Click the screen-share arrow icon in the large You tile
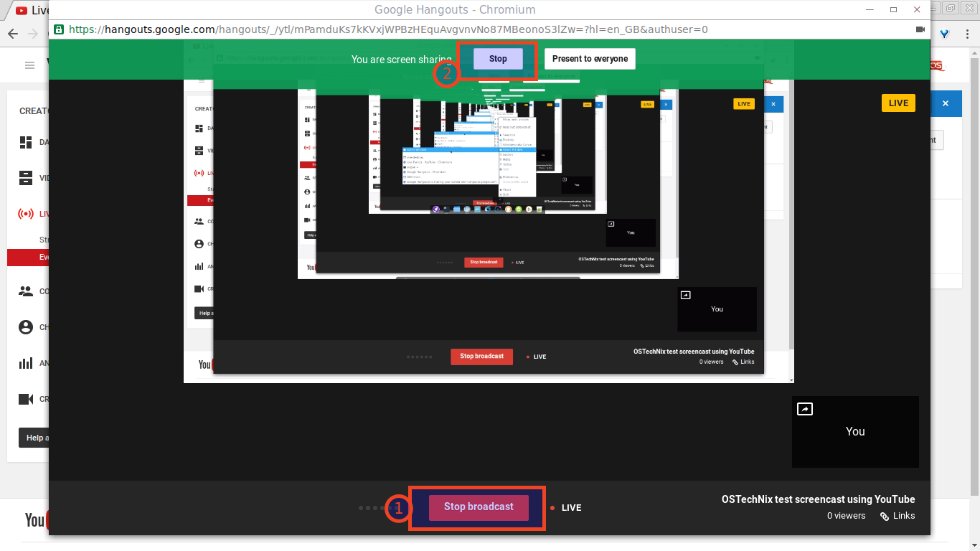The height and width of the screenshot is (551, 980). click(x=805, y=409)
